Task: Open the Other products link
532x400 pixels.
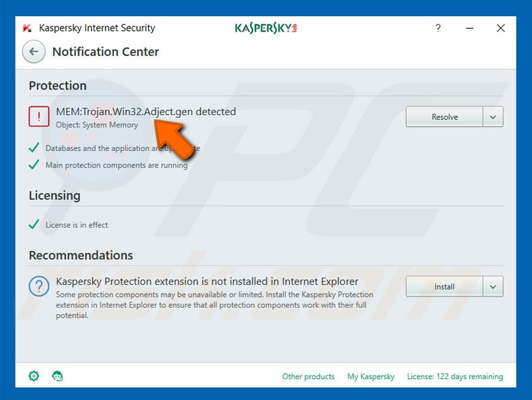Action: click(308, 376)
